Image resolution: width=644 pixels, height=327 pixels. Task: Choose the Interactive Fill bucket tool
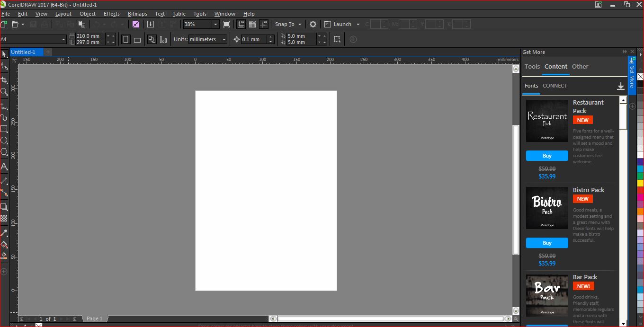coord(4,245)
